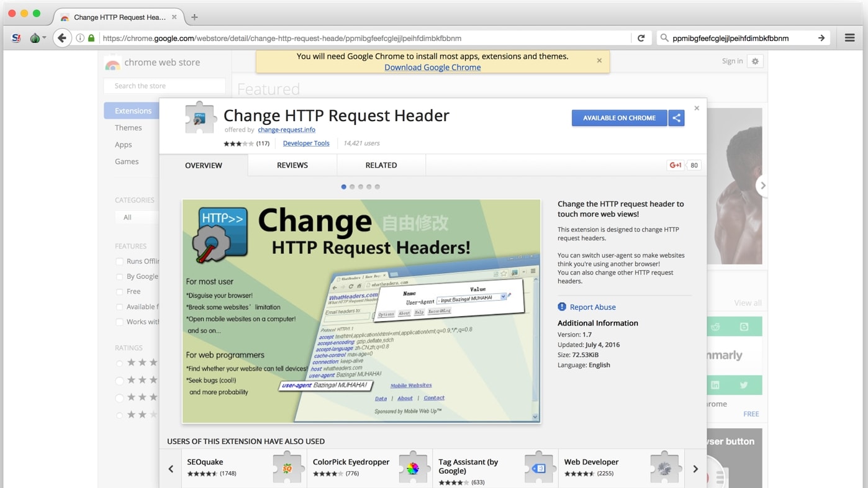The width and height of the screenshot is (868, 488).
Task: Click the Search the store field
Action: click(x=165, y=86)
